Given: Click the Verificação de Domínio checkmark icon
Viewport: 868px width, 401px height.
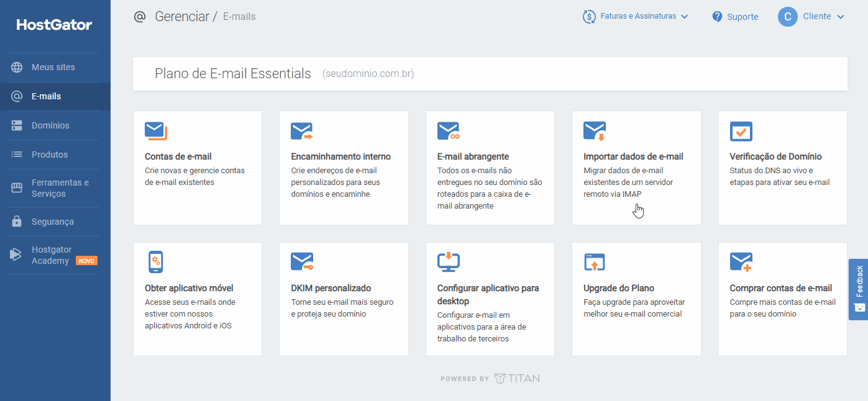Looking at the screenshot, I should pos(741,131).
